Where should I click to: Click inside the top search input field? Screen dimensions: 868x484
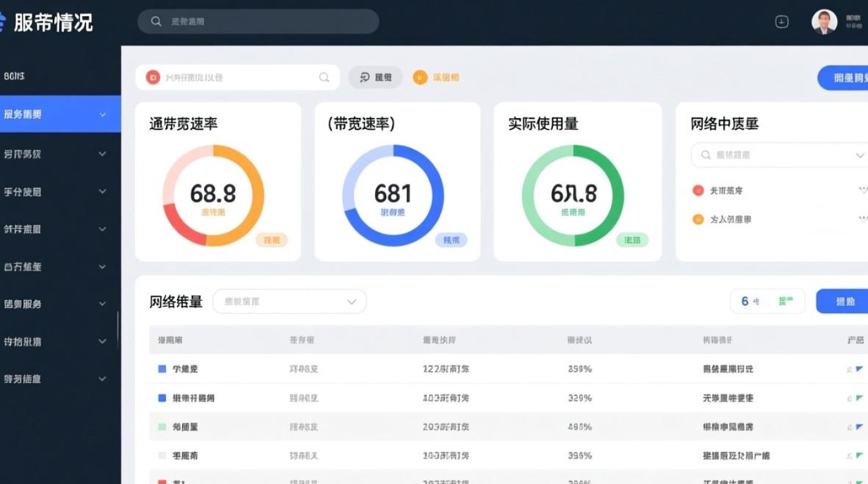(x=258, y=21)
